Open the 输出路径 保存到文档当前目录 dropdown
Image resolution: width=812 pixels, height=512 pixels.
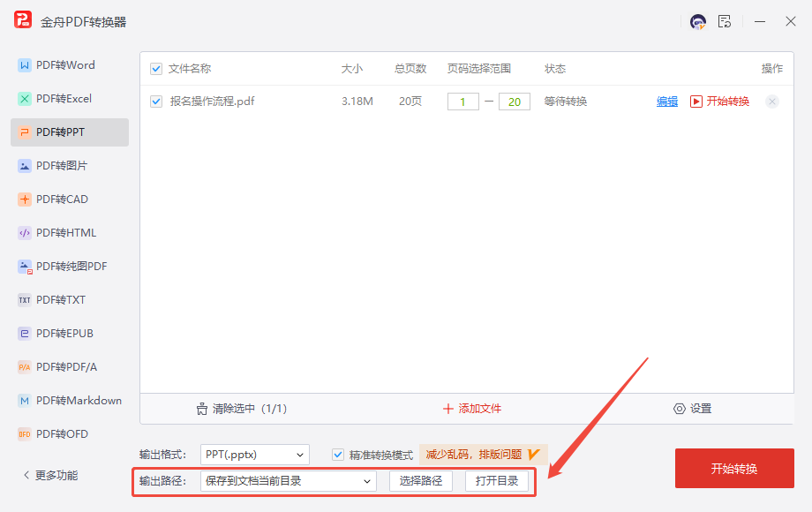point(289,481)
